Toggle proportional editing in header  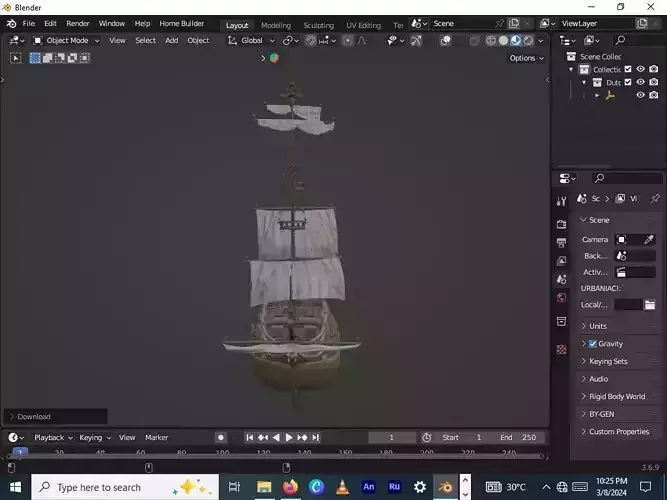tap(348, 40)
